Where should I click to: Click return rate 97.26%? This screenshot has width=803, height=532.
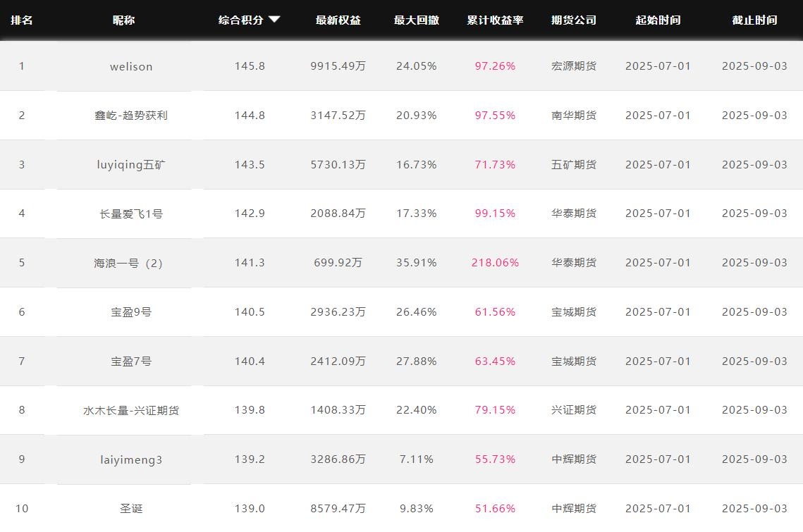[495, 66]
